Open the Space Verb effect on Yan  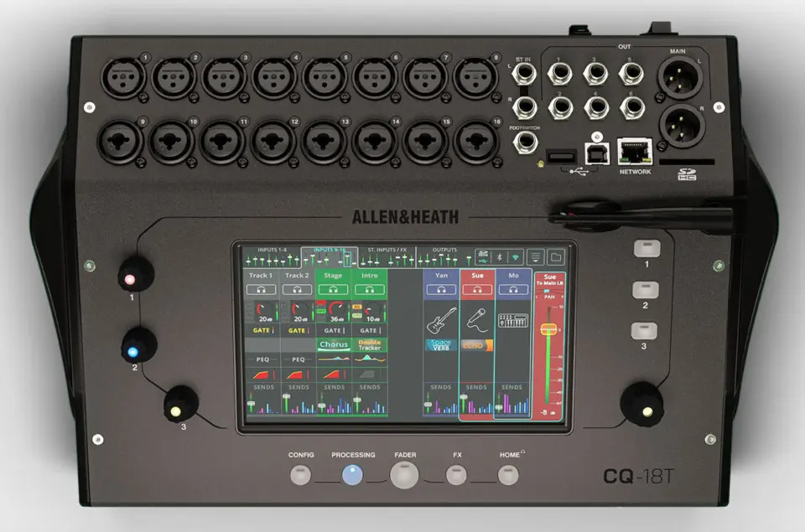[x=440, y=344]
